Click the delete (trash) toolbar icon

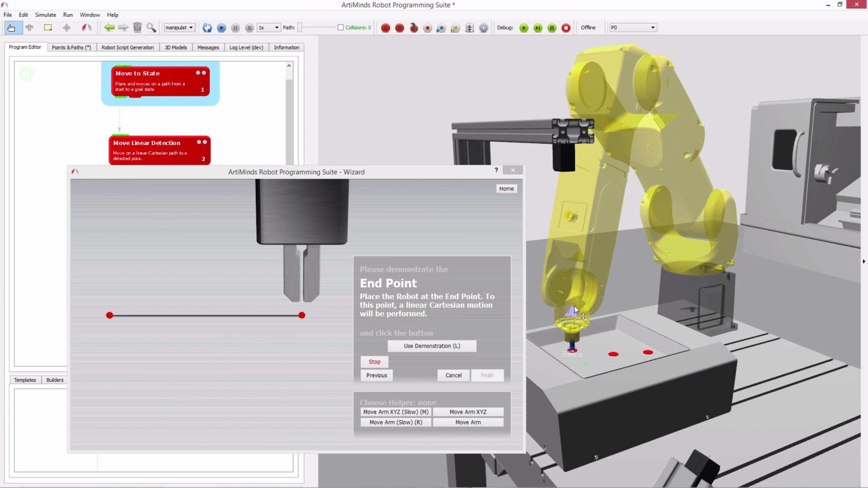[137, 27]
